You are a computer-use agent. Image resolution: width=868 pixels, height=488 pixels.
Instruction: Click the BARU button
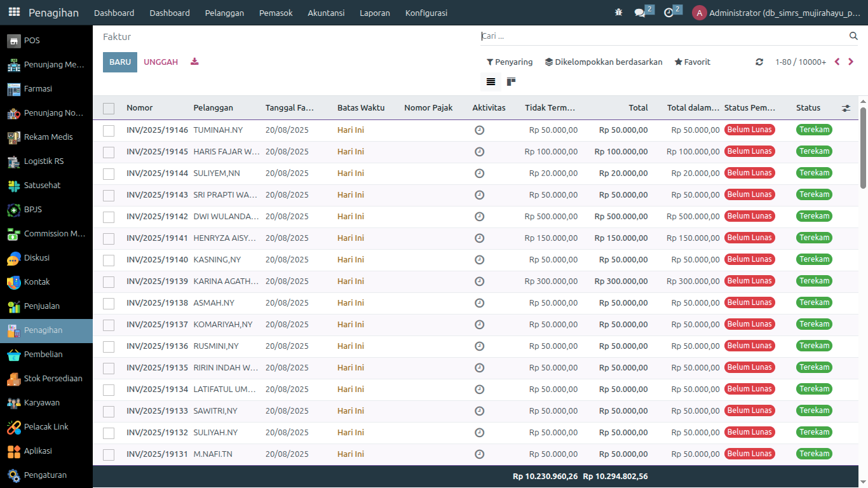click(120, 62)
